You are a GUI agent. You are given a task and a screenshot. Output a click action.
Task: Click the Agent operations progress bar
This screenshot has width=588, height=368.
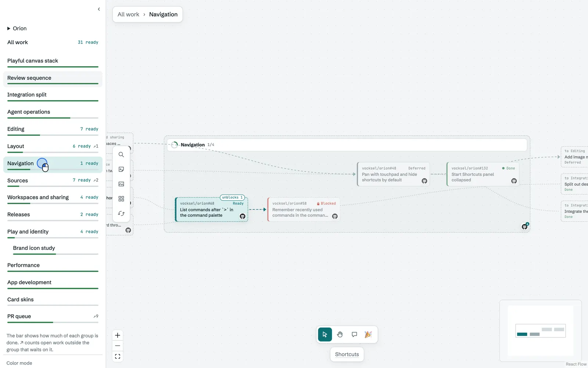coord(53,118)
